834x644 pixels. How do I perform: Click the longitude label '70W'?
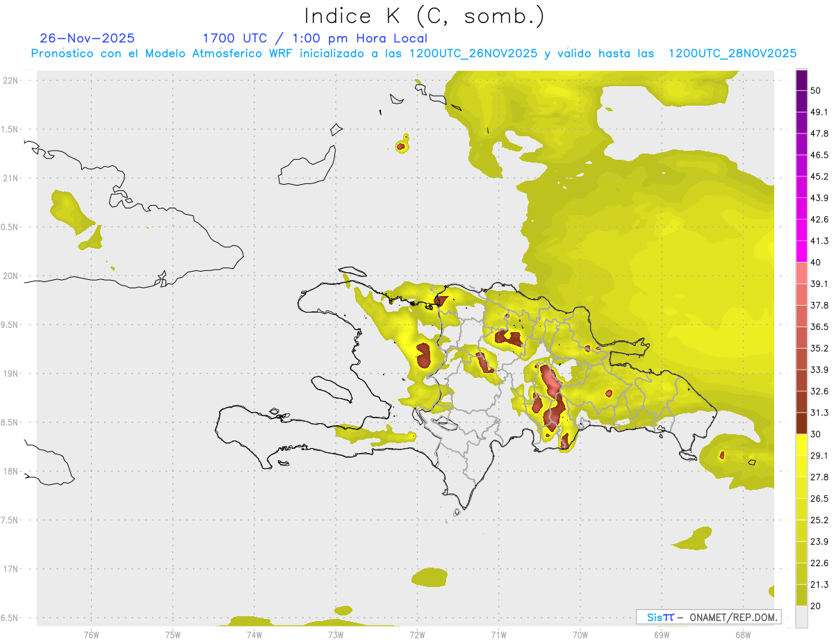click(580, 634)
